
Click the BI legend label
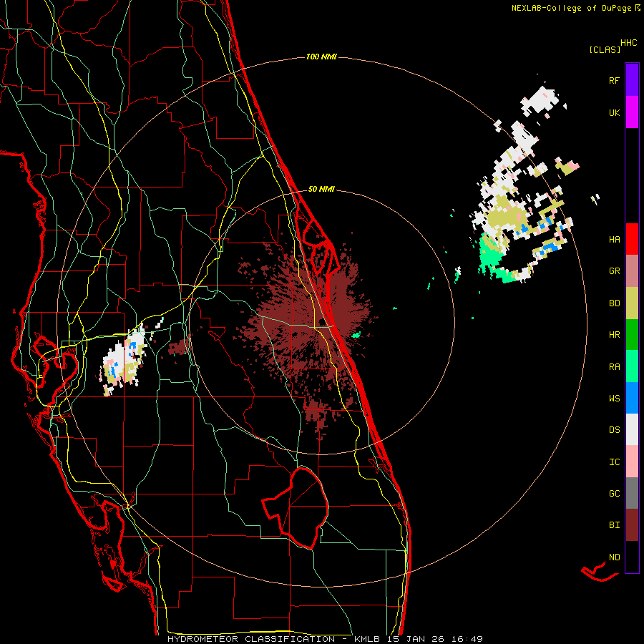[x=614, y=525]
